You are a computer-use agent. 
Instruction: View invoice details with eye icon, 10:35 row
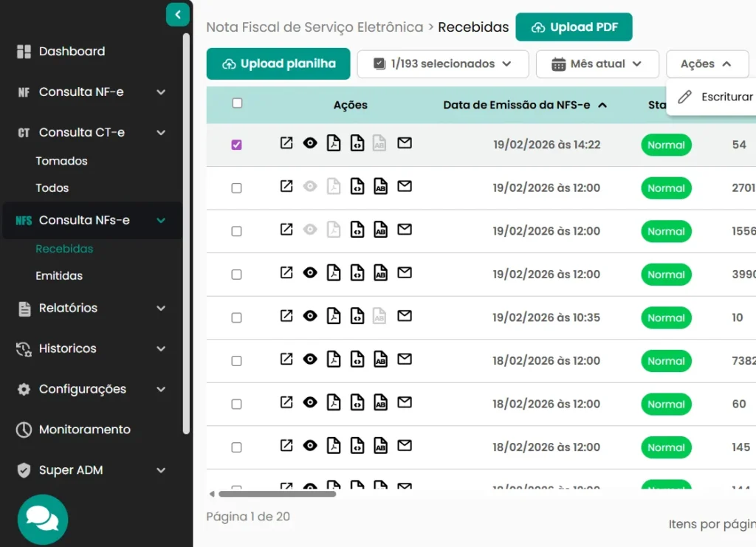click(x=310, y=316)
